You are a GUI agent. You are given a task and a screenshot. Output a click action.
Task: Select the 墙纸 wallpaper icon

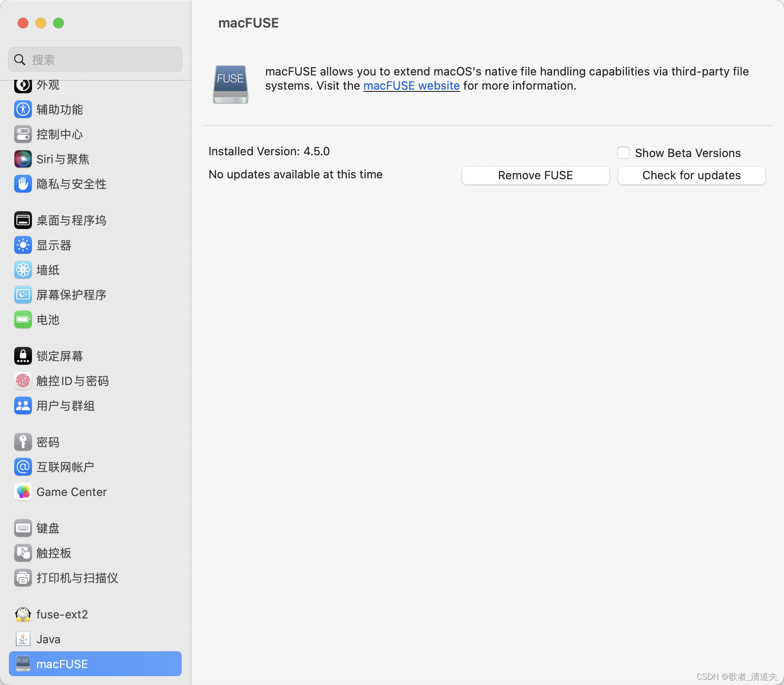[x=23, y=270]
